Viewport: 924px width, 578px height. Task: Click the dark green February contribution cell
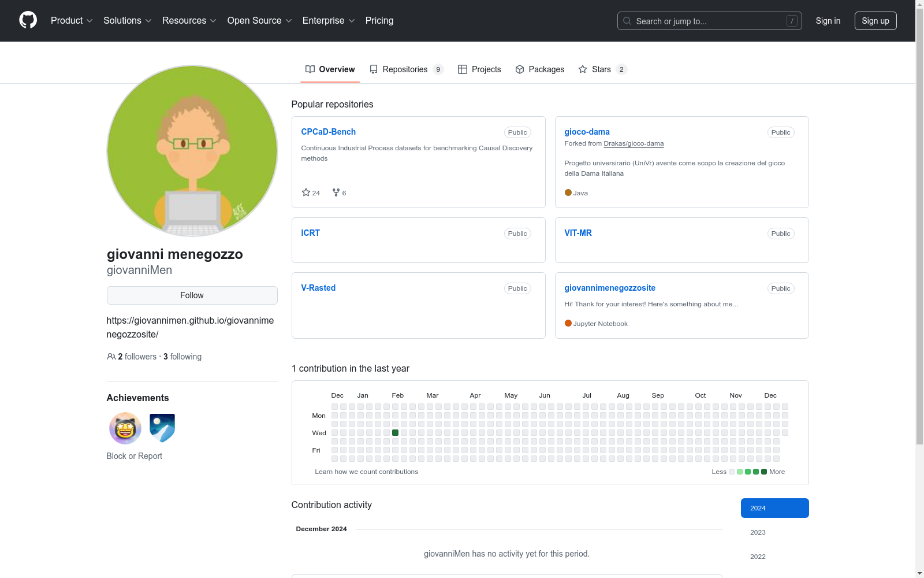pos(396,432)
